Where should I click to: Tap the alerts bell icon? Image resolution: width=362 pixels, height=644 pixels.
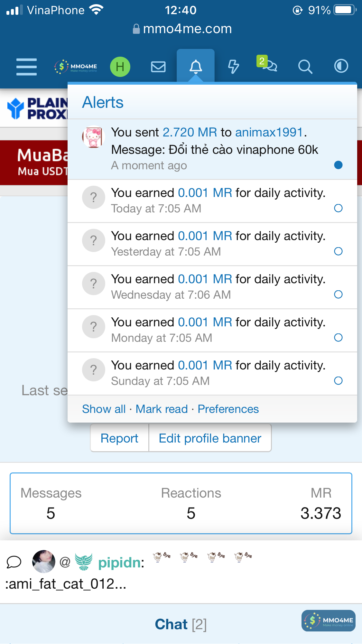pyautogui.click(x=196, y=67)
